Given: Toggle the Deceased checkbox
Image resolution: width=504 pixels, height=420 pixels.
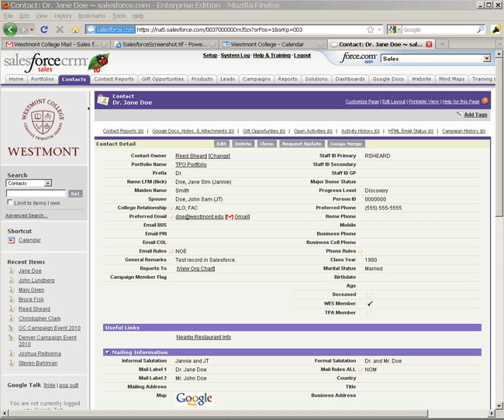Looking at the screenshot, I should (370, 294).
